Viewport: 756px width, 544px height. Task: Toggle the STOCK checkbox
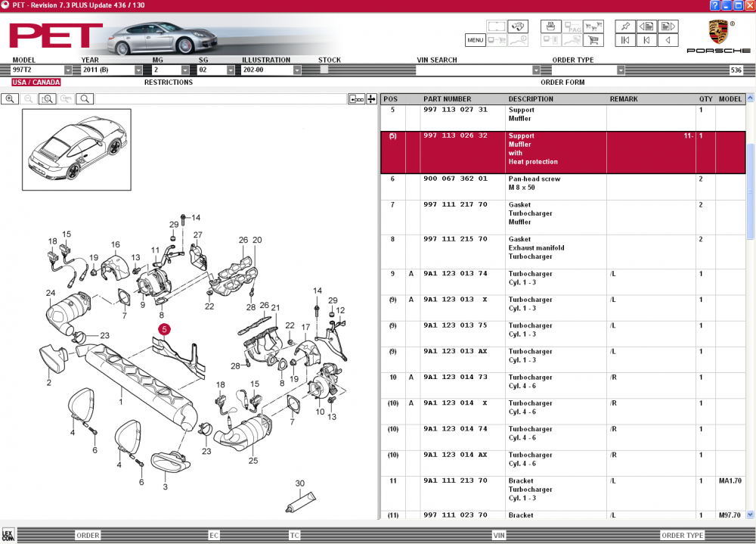(324, 70)
